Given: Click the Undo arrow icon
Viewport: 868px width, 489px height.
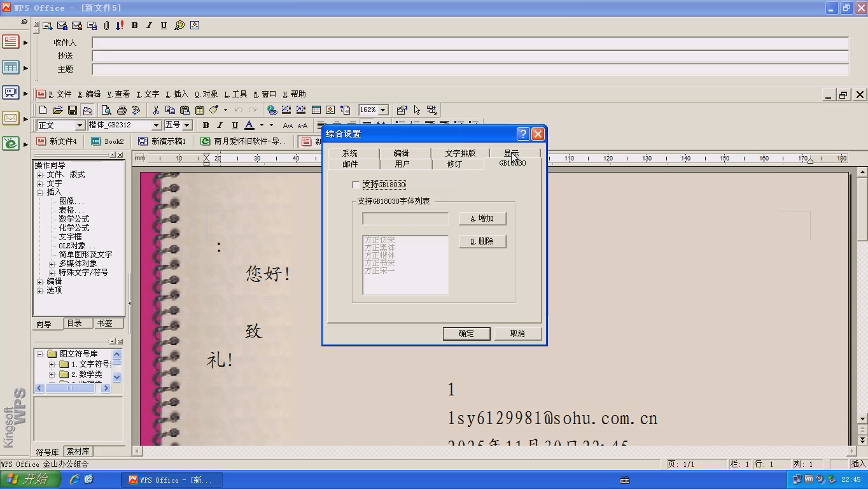Looking at the screenshot, I should (239, 110).
